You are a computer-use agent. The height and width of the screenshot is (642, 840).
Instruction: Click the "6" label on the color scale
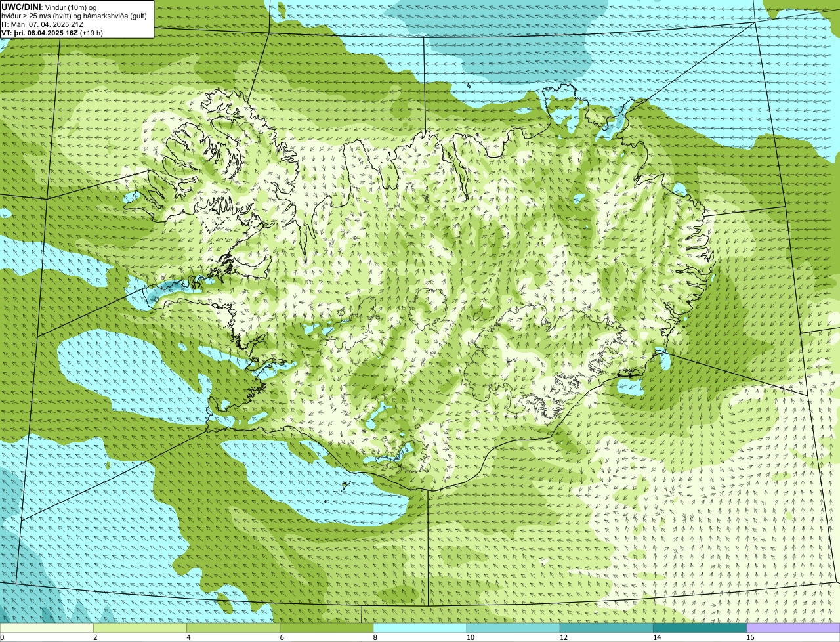coord(282,637)
